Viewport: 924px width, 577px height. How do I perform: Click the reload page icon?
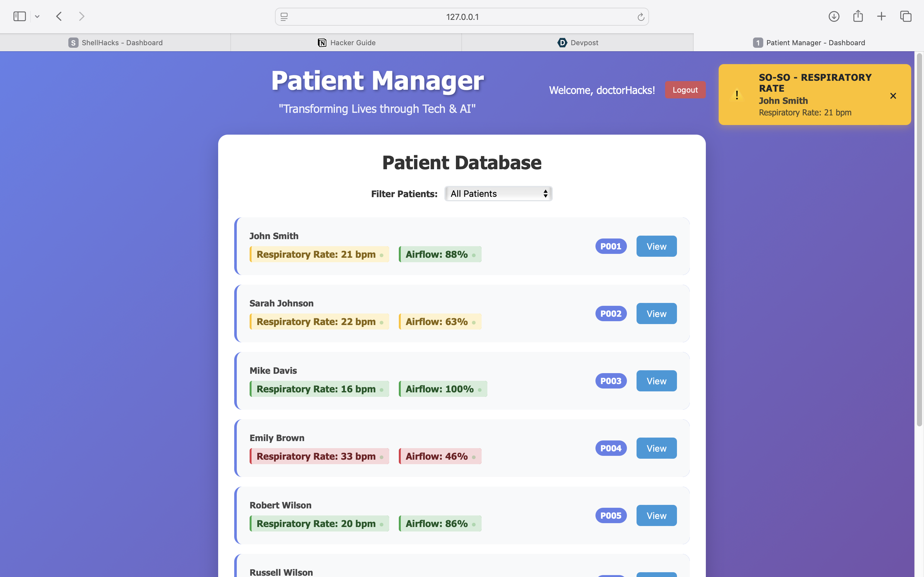[641, 17]
